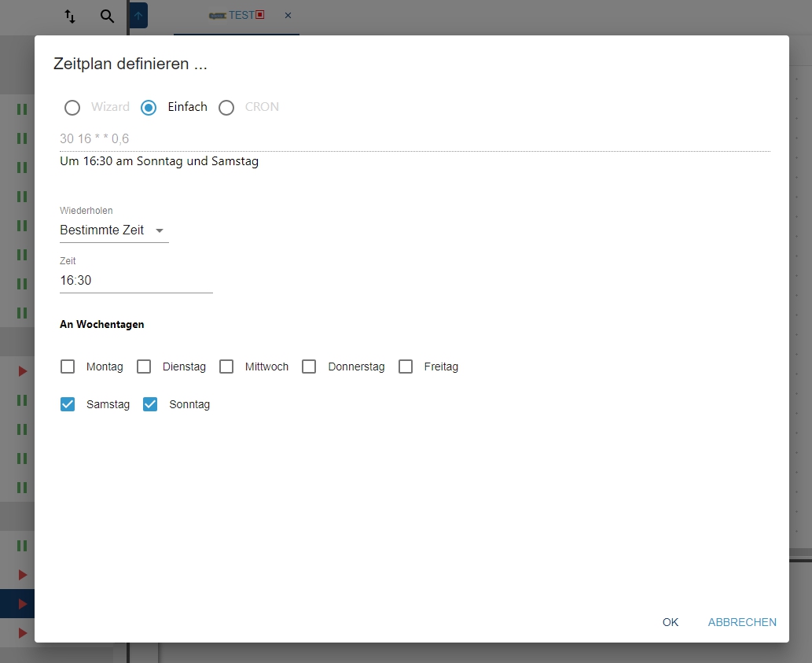This screenshot has width=812, height=663.
Task: Uncheck the Sonntag checkbox
Action: [150, 403]
